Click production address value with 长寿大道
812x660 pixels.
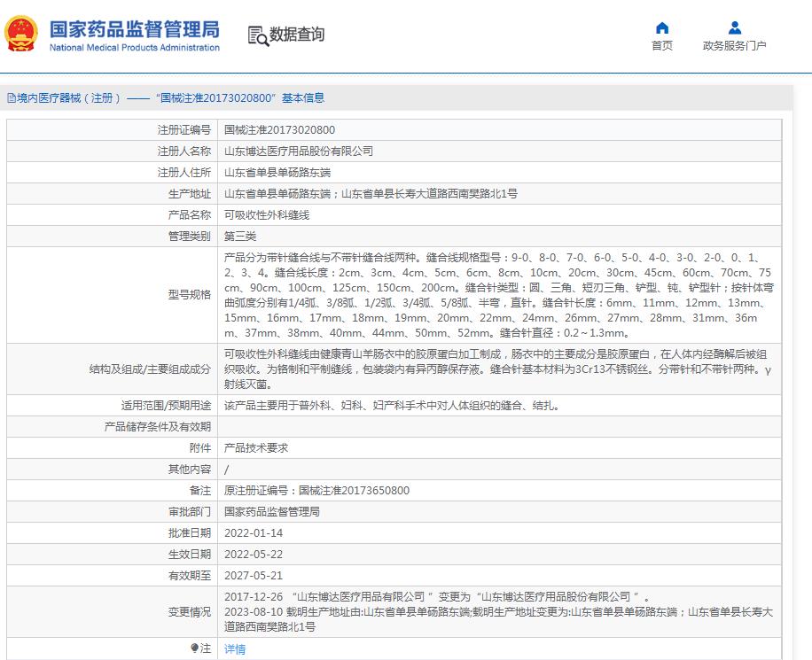[x=371, y=194]
